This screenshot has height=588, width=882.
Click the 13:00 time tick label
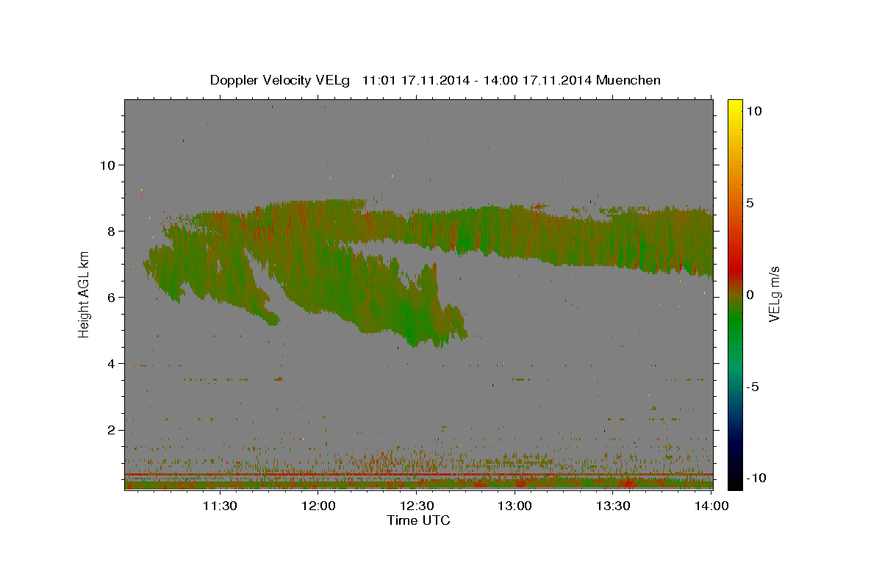click(515, 506)
